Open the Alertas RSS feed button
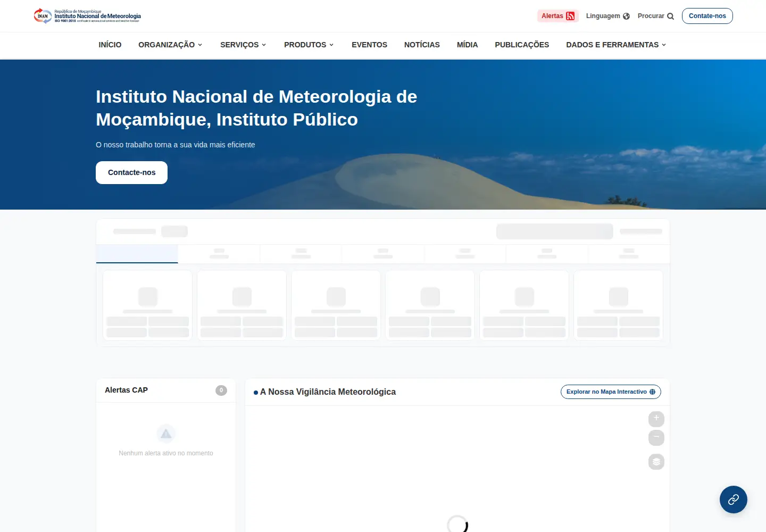This screenshot has height=532, width=766. (558, 16)
